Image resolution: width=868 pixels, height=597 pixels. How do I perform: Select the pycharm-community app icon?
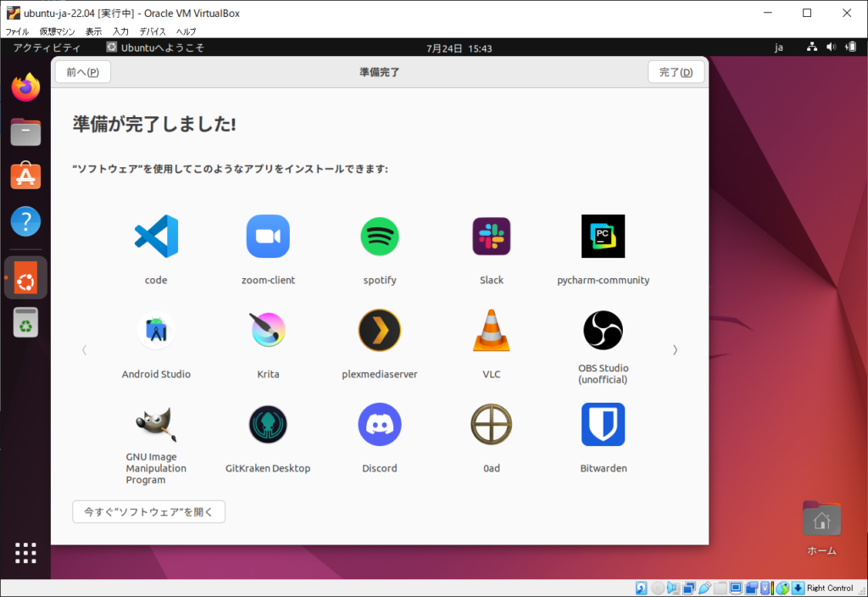603,236
